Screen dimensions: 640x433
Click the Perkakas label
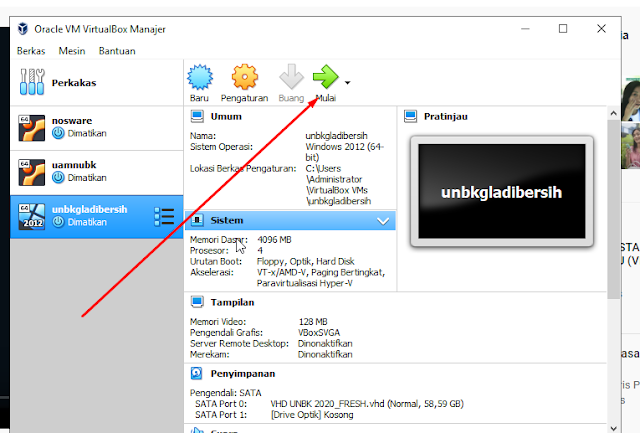pos(74,83)
